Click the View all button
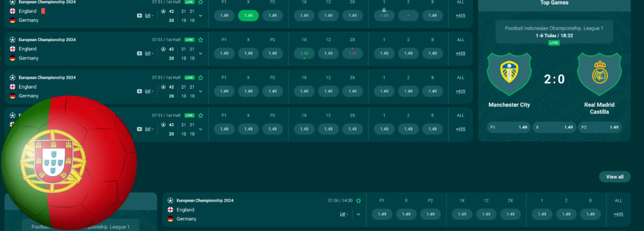 tap(614, 177)
